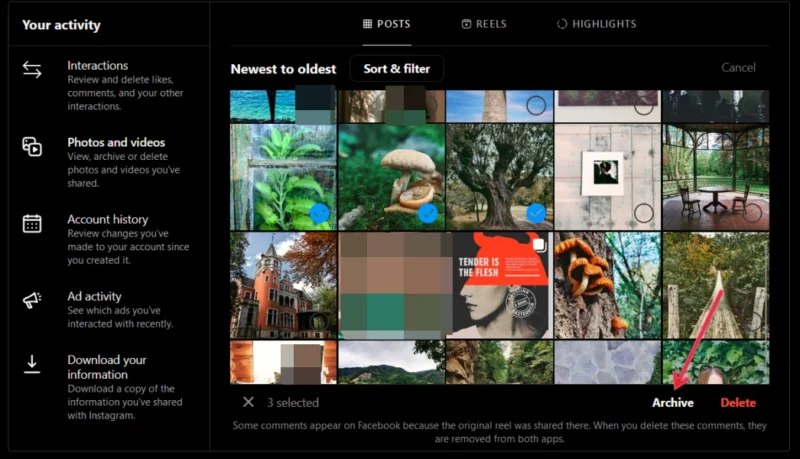The image size is (800, 459).
Task: Open the Interactions section
Action: tap(109, 85)
